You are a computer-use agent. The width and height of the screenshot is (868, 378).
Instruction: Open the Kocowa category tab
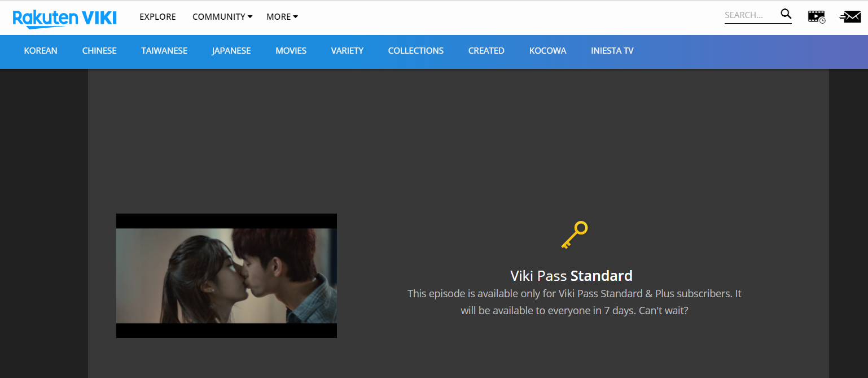(547, 51)
